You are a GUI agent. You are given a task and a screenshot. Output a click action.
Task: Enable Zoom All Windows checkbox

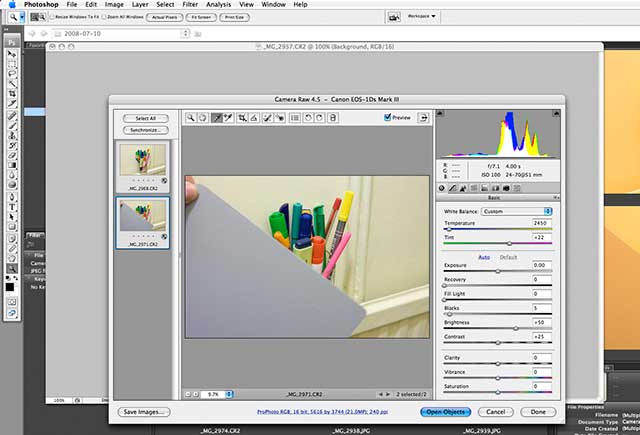click(104, 17)
